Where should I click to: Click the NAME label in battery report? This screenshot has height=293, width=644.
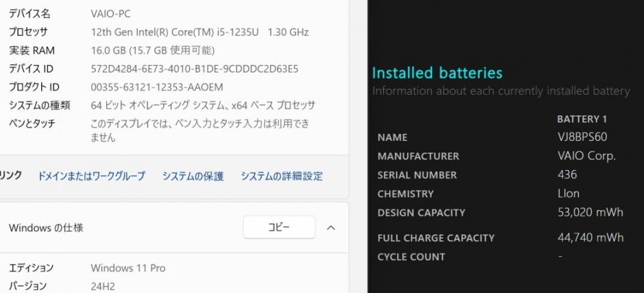pyautogui.click(x=392, y=137)
